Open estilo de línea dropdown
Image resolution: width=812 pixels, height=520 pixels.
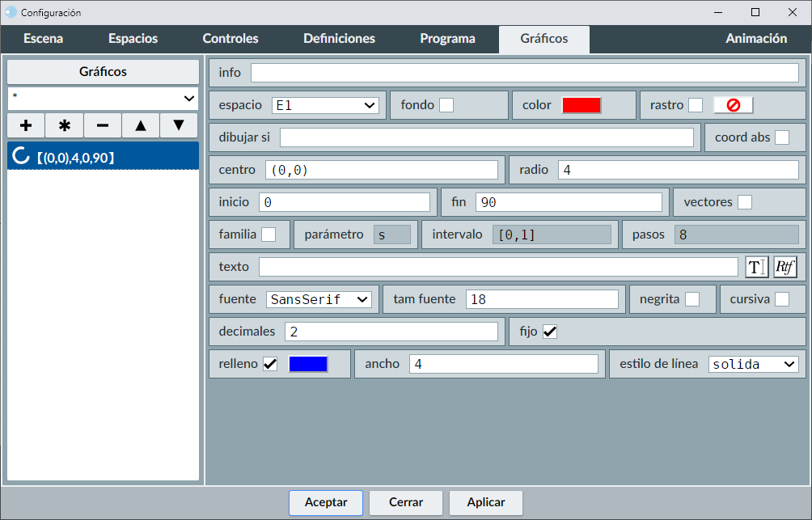[753, 364]
